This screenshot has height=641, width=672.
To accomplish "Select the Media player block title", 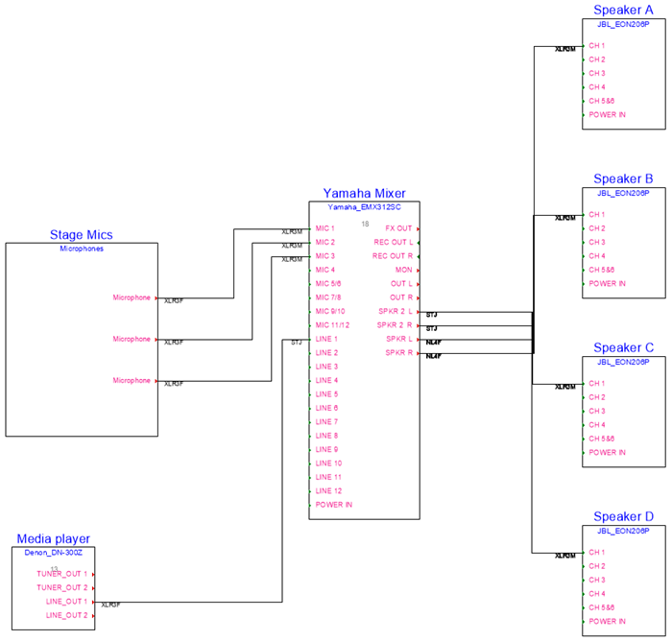I will (x=54, y=538).
